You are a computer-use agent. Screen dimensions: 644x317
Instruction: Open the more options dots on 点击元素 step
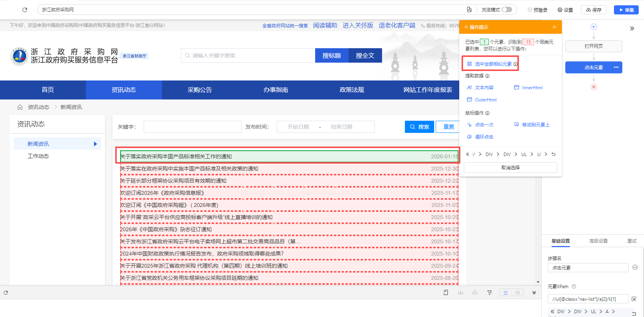[x=616, y=67]
